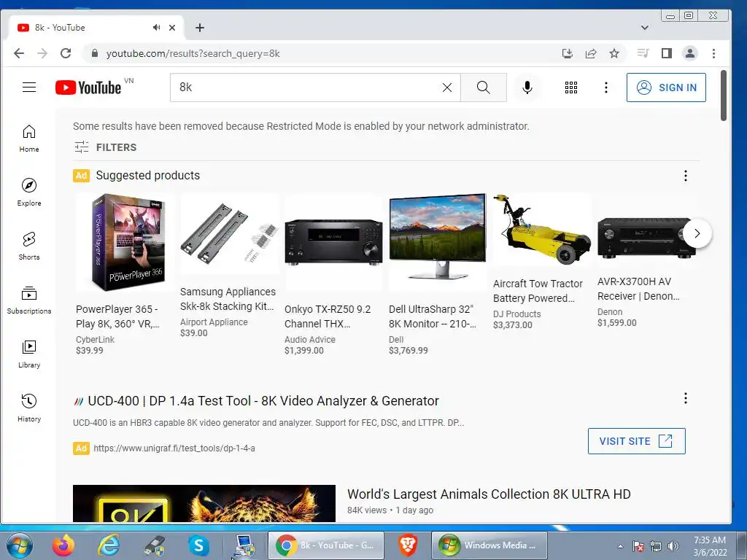The image size is (747, 560).
Task: Launch Internet Explorer from taskbar
Action: tap(109, 545)
